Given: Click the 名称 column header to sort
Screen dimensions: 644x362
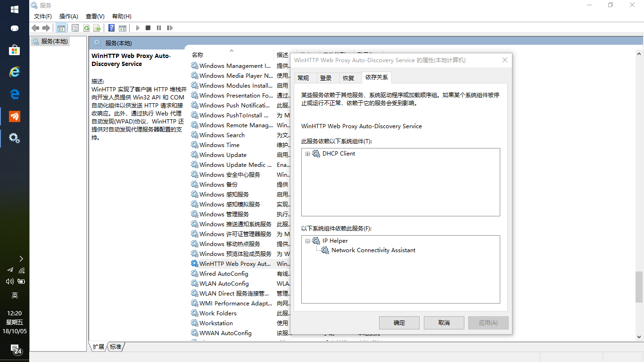Looking at the screenshot, I should click(x=231, y=55).
